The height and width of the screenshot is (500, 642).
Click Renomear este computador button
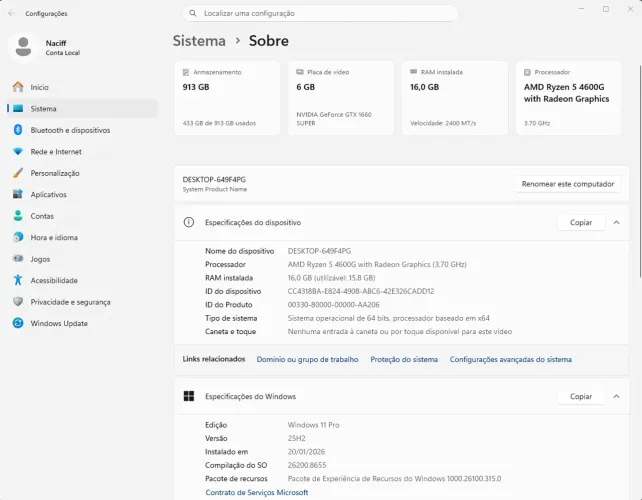[568, 184]
